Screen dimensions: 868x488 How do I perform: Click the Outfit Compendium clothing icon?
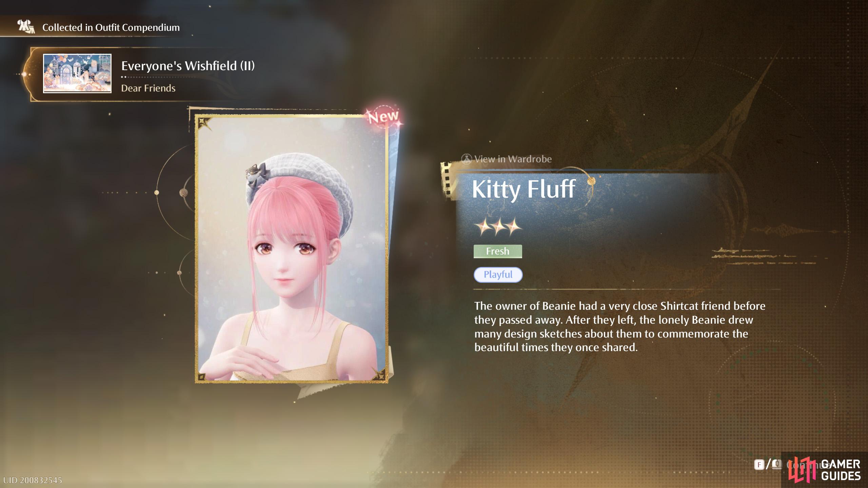tap(26, 27)
